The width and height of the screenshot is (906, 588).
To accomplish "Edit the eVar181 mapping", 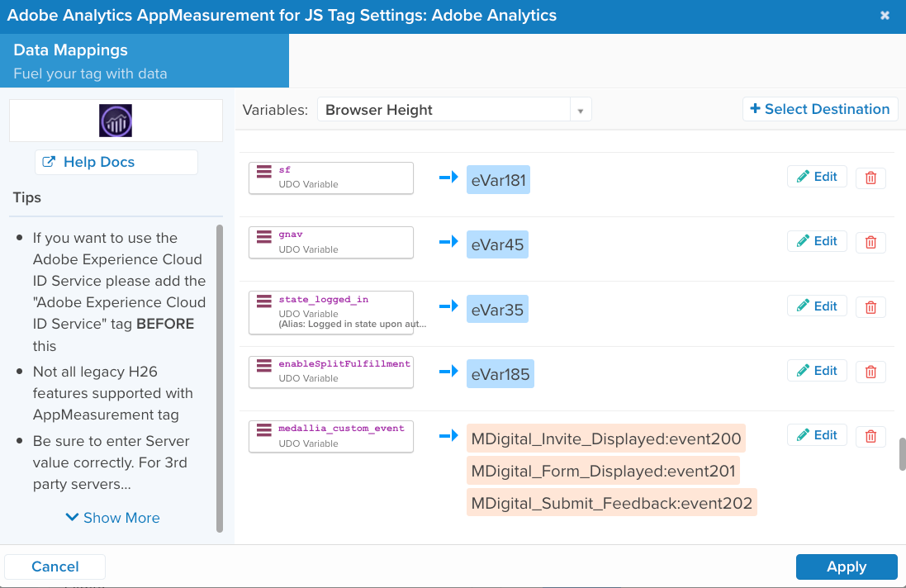I will click(x=817, y=177).
